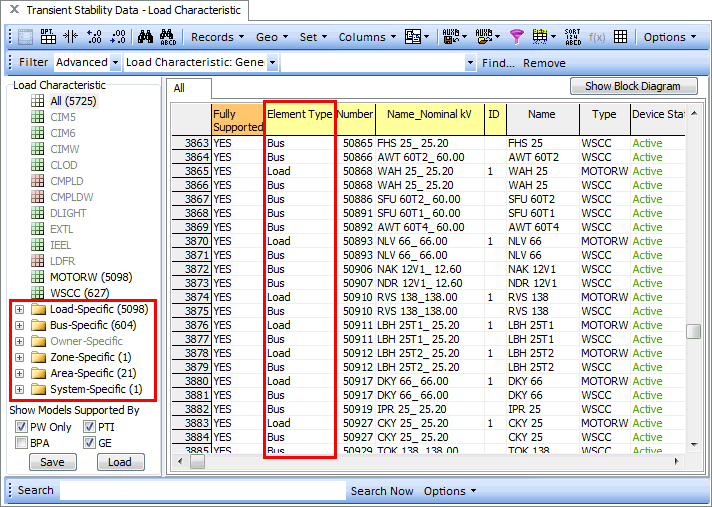Click the vertical scrollbar down arrow
Screen dimensions: 712x507
[694, 445]
